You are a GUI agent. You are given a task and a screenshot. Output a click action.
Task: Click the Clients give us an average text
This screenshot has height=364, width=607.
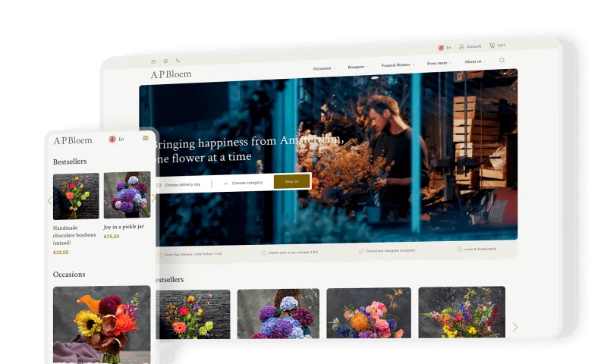click(293, 253)
